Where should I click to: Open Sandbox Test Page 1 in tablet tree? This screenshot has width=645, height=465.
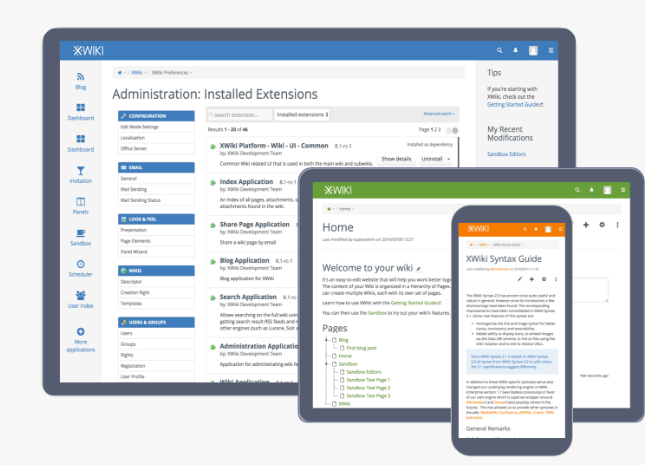(x=368, y=380)
